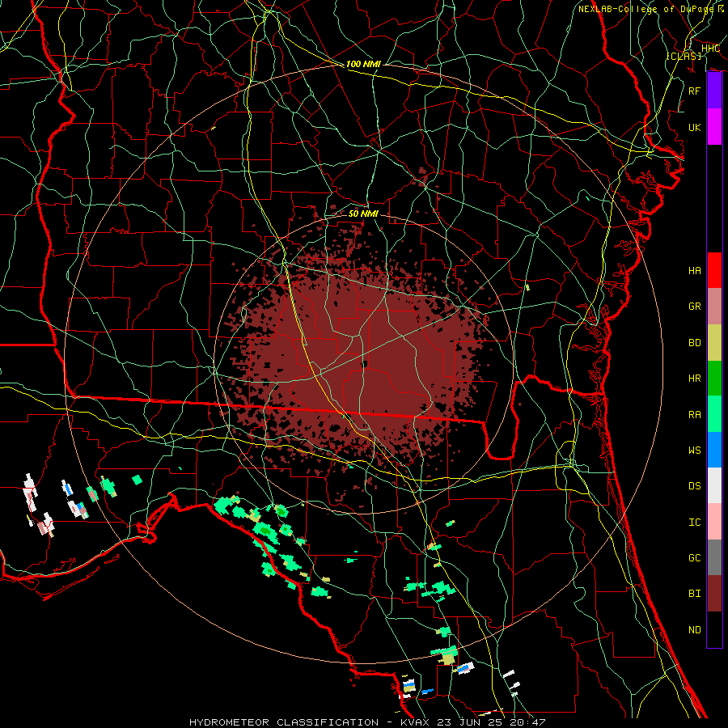Click the [CLAS] units label

[x=684, y=56]
